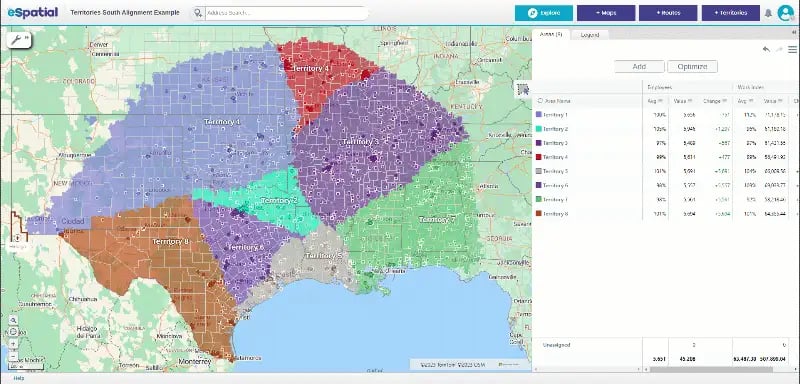The image size is (800, 384).
Task: Click the Territory 2 label on map
Action: [x=279, y=200]
